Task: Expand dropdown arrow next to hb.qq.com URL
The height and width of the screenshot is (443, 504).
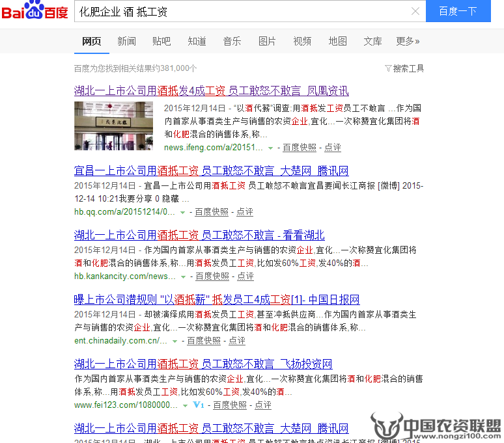Action: point(182,213)
